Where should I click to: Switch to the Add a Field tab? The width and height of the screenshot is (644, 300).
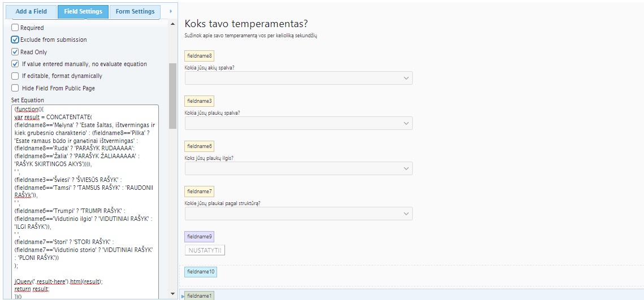(31, 11)
